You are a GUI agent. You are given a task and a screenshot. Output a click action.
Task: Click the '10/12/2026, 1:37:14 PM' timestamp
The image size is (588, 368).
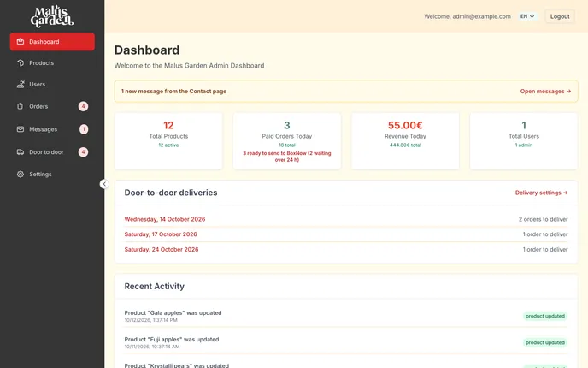(x=150, y=320)
